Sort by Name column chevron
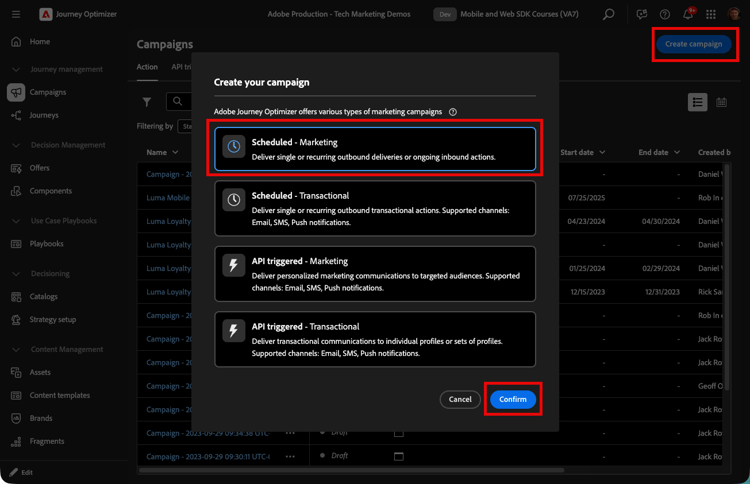750x484 pixels. click(x=175, y=152)
